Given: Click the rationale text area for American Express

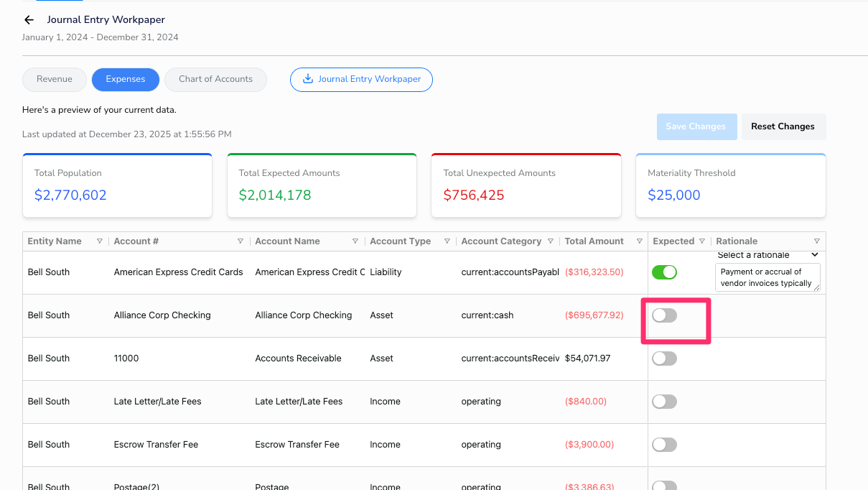Looking at the screenshot, I should (x=765, y=277).
